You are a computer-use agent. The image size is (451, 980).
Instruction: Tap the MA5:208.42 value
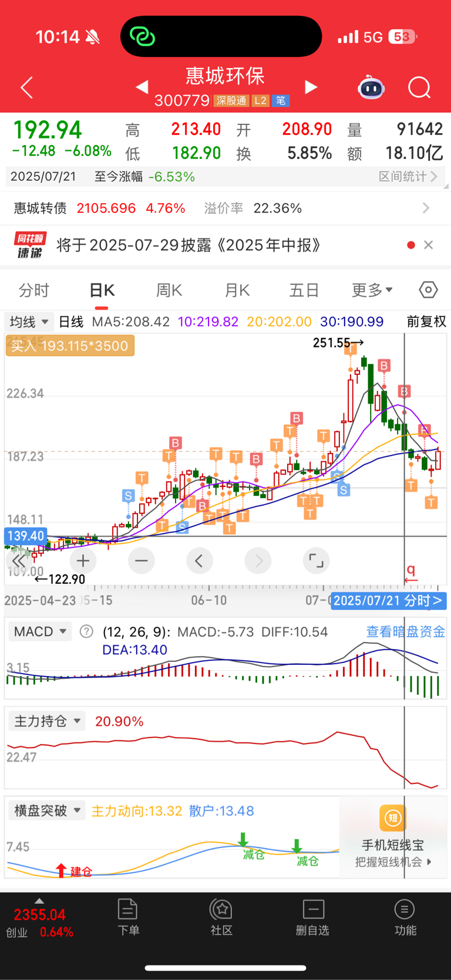pyautogui.click(x=131, y=322)
